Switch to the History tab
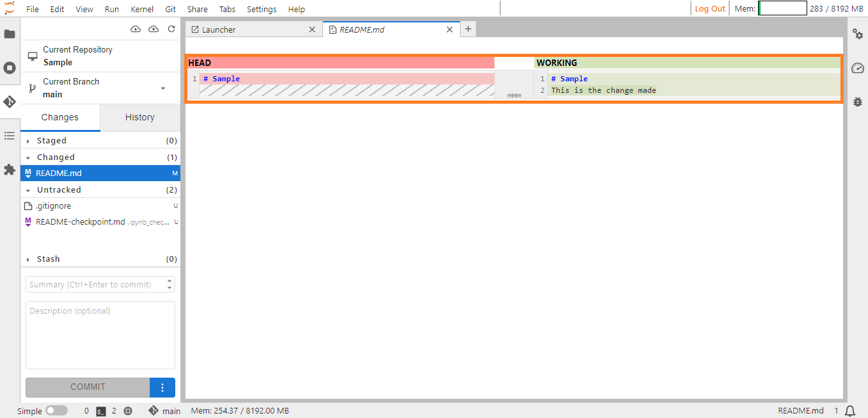868x418 pixels. [x=140, y=117]
